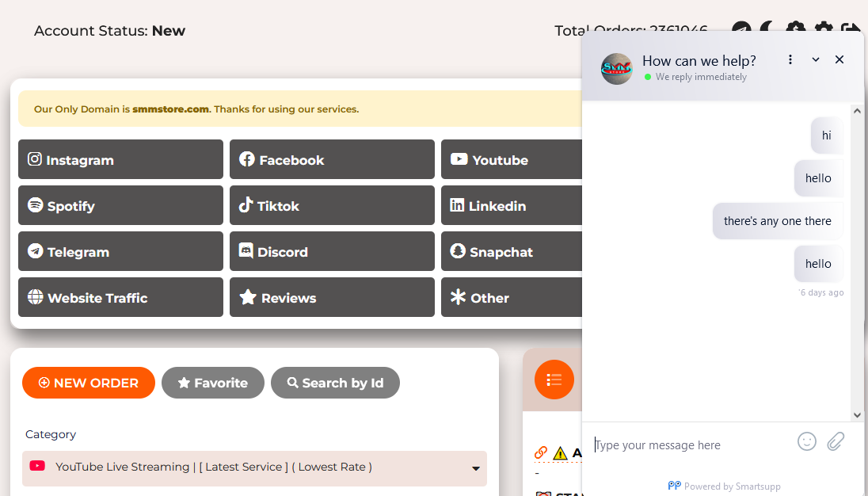Click the SMM Store chat avatar
The height and width of the screenshot is (496, 868).
pyautogui.click(x=617, y=69)
